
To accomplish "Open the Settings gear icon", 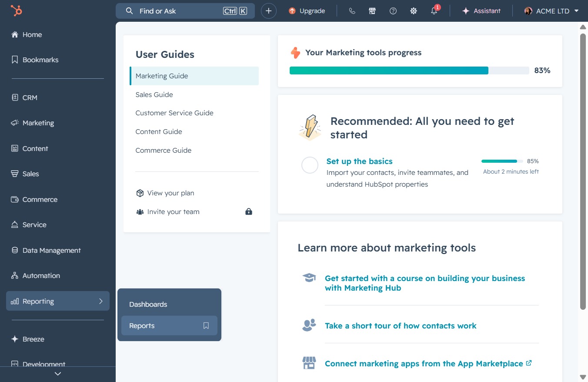I will point(414,11).
